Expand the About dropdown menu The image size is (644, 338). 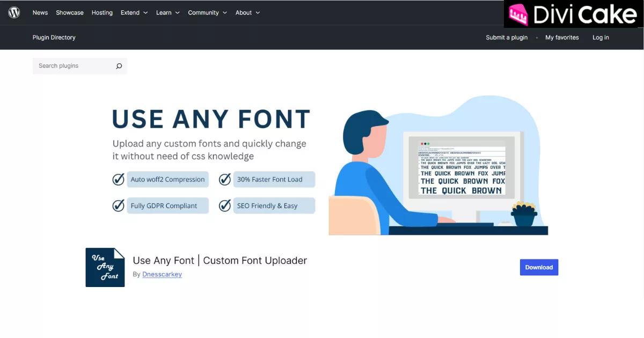tap(248, 12)
